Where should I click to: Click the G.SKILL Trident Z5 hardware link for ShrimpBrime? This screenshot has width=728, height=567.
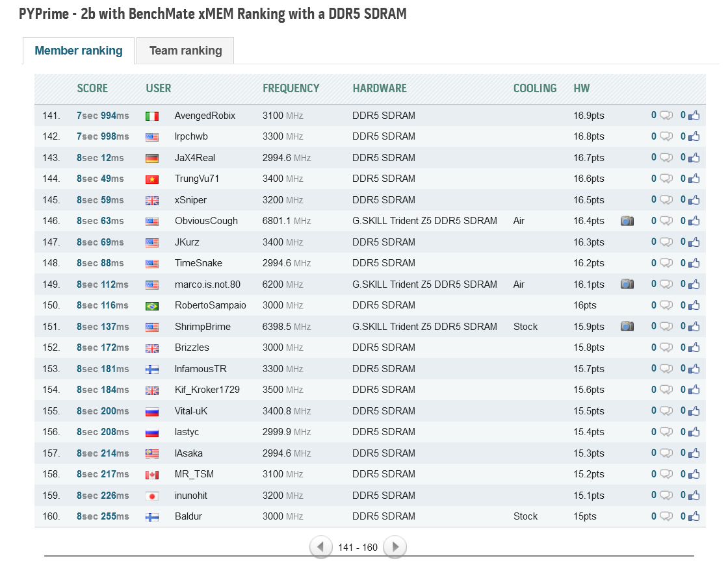coord(424,327)
